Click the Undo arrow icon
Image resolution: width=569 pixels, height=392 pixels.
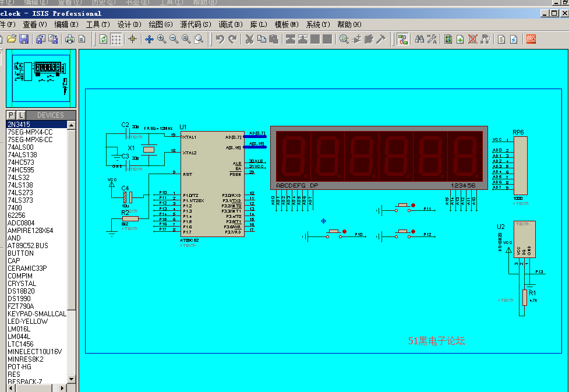tap(220, 39)
